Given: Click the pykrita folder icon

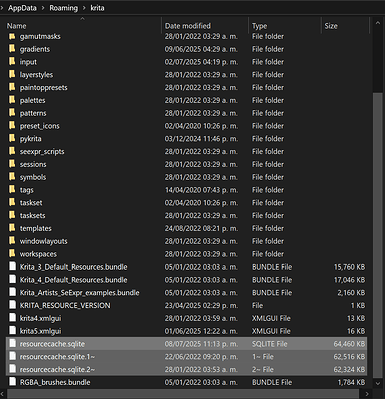Looking at the screenshot, I should (12, 138).
